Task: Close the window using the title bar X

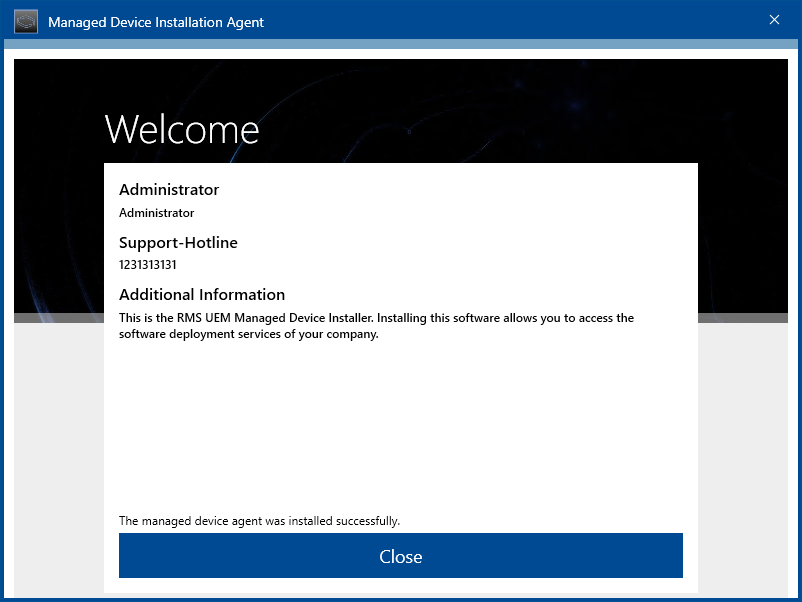Action: [x=774, y=20]
